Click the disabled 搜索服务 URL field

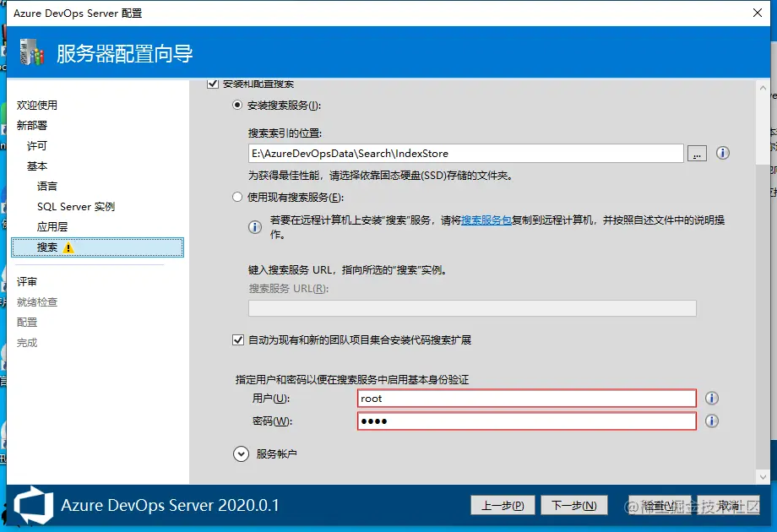472,308
